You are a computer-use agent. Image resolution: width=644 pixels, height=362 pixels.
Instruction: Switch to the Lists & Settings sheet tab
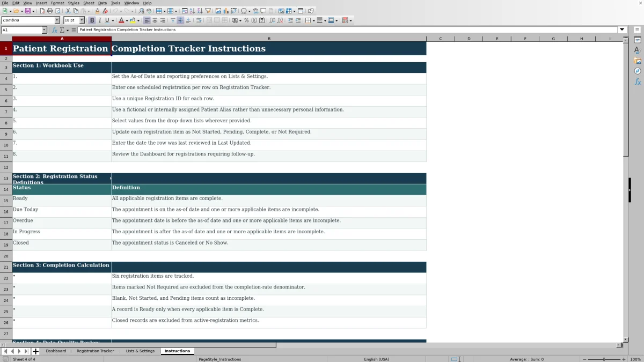click(140, 351)
